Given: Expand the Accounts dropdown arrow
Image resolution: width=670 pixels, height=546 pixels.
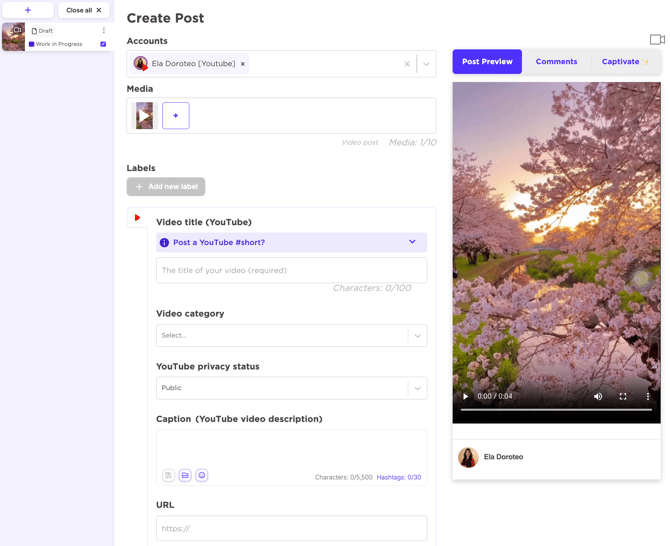Looking at the screenshot, I should click(426, 64).
